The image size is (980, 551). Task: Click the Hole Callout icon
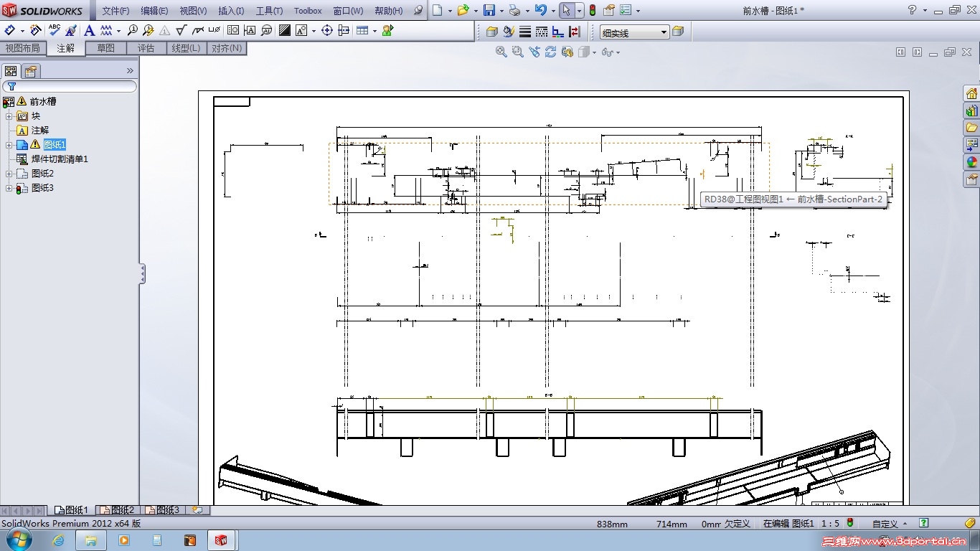(x=214, y=30)
